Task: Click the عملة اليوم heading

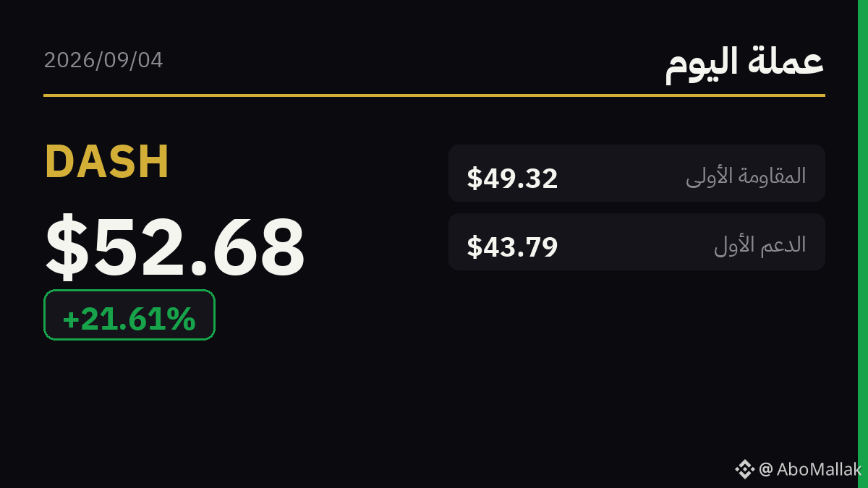Action: click(745, 63)
